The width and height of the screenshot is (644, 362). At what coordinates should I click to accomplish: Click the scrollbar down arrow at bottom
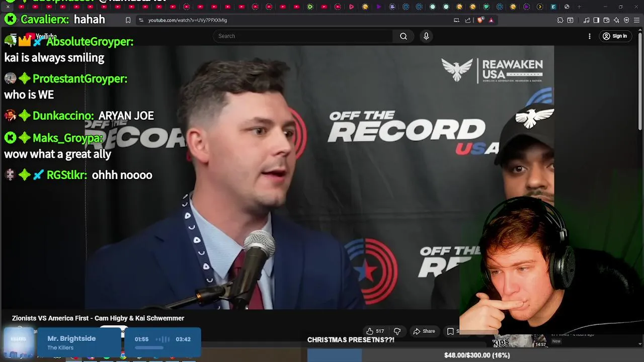[640, 344]
